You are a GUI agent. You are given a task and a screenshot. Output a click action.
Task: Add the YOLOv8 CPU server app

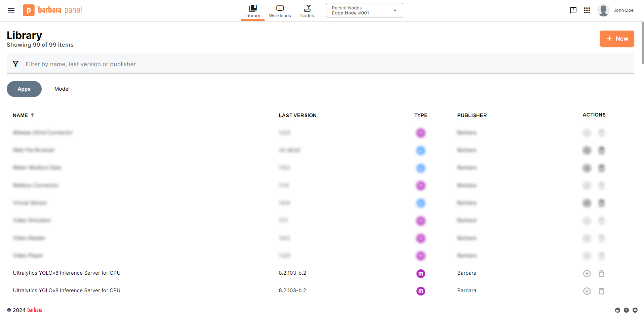coord(587,291)
